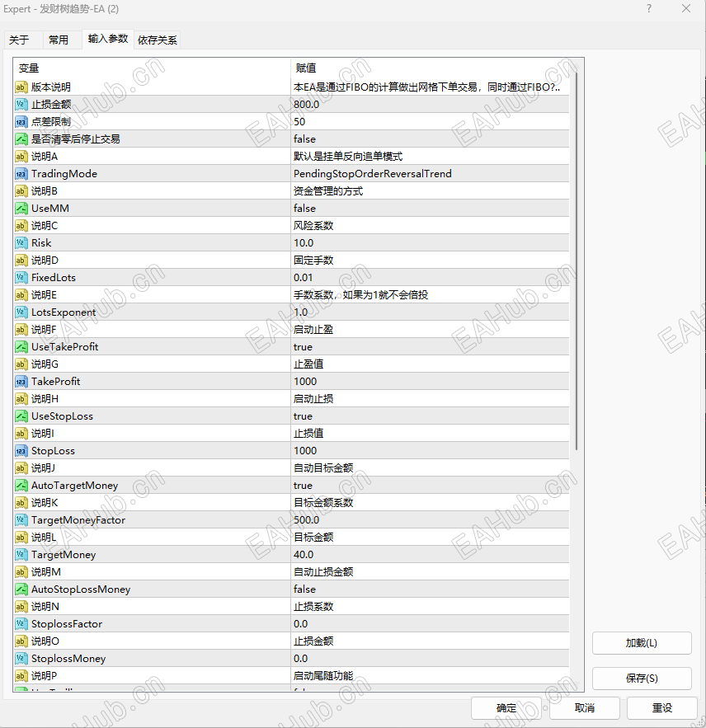The height and width of the screenshot is (728, 706).
Task: Click the integer icon beside 点差限制
Action: 21,122
